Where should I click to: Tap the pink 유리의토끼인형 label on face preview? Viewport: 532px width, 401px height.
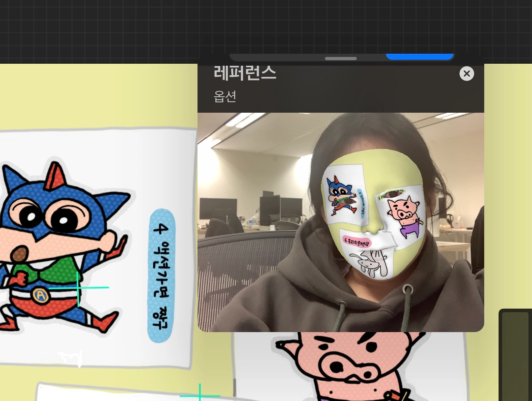(x=357, y=242)
